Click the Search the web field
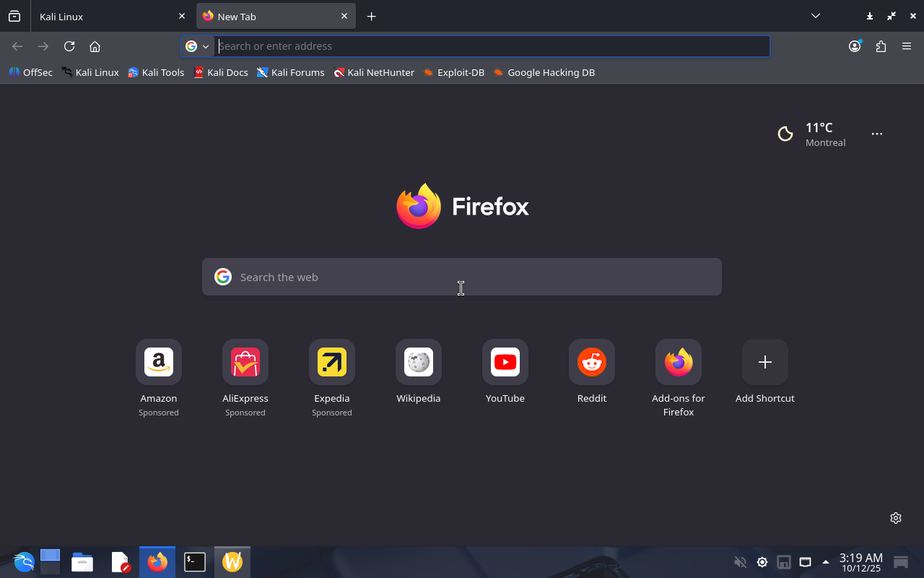 pyautogui.click(x=462, y=277)
